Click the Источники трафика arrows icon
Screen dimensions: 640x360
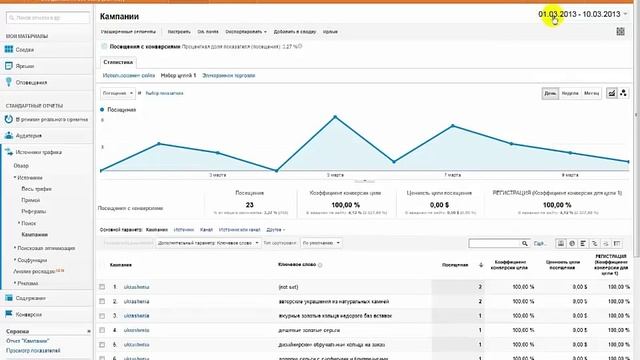click(9, 152)
